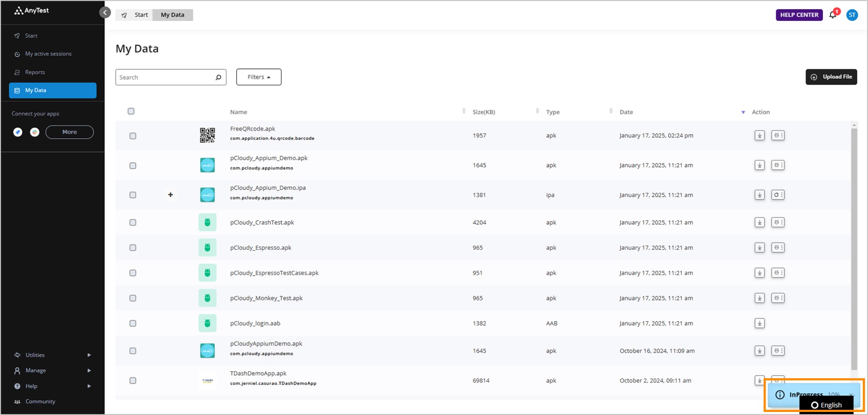Open install options for pCloudy_EspressoTestCases.apk
This screenshot has width=868, height=415.
coord(778,273)
